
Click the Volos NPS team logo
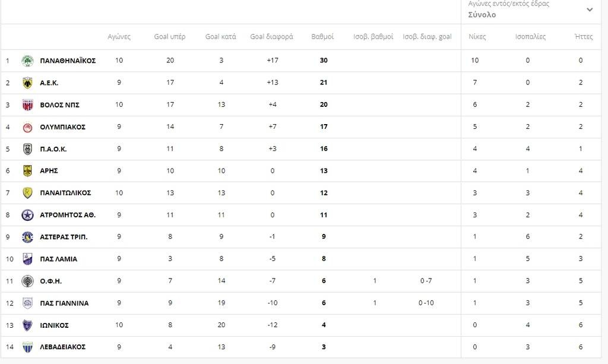(27, 105)
